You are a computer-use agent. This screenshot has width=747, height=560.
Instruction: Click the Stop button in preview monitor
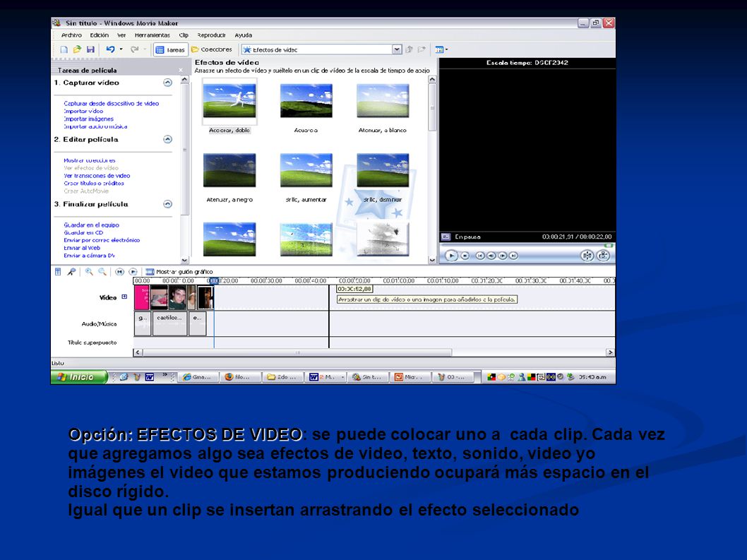pos(465,256)
